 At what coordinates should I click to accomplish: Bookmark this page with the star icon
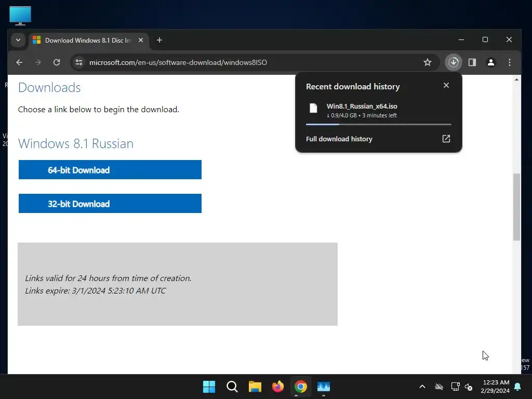(x=428, y=62)
